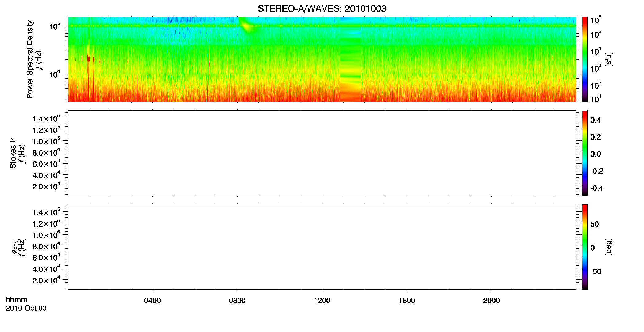Click the 1200 time axis label

coord(322,301)
